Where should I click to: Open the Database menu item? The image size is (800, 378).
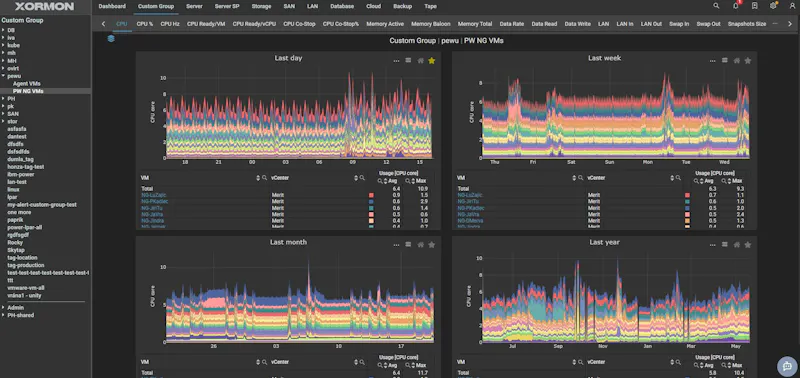coord(342,7)
